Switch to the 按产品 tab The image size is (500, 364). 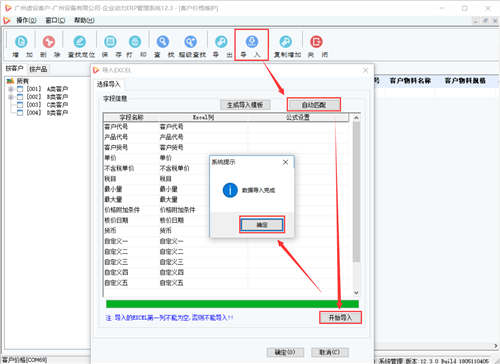coord(38,69)
